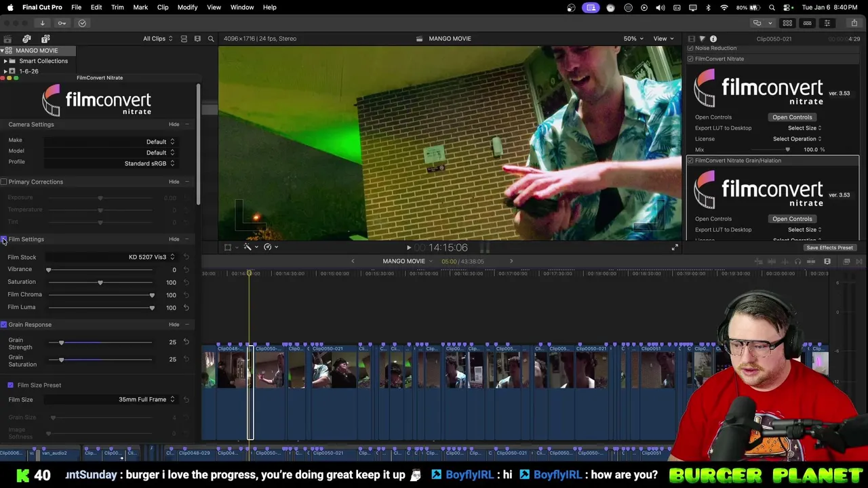868x488 pixels.
Task: Toggle the Grain Response checkbox
Action: click(x=3, y=325)
